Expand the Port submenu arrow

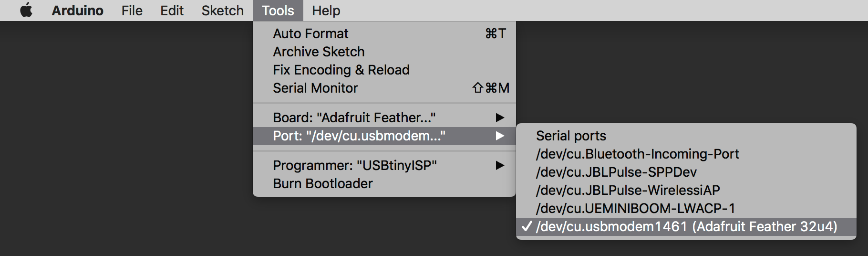point(499,136)
